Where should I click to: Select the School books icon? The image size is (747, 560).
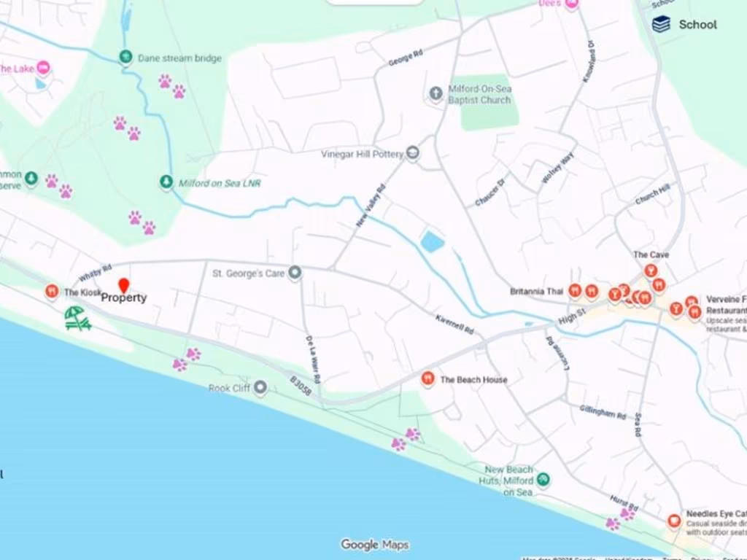(661, 24)
